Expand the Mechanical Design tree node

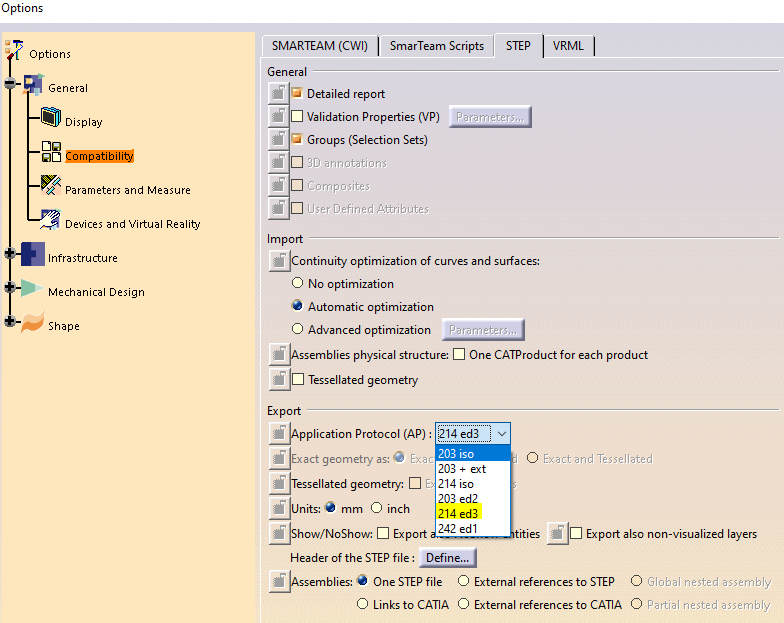[10, 287]
